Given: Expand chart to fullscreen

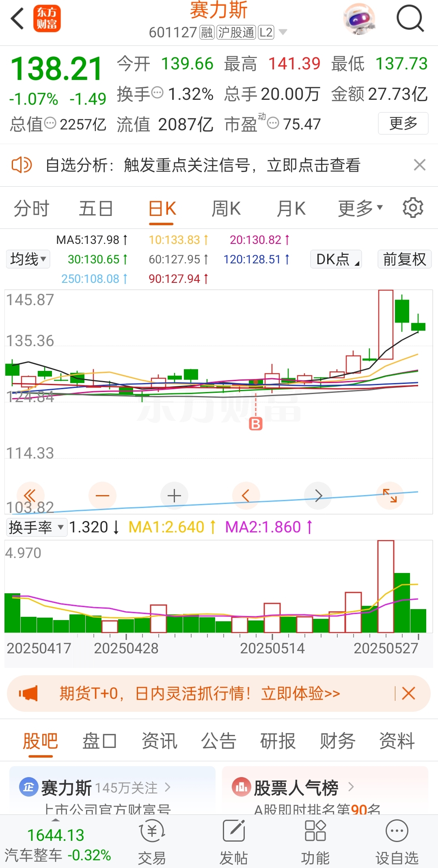Looking at the screenshot, I should pyautogui.click(x=390, y=495).
